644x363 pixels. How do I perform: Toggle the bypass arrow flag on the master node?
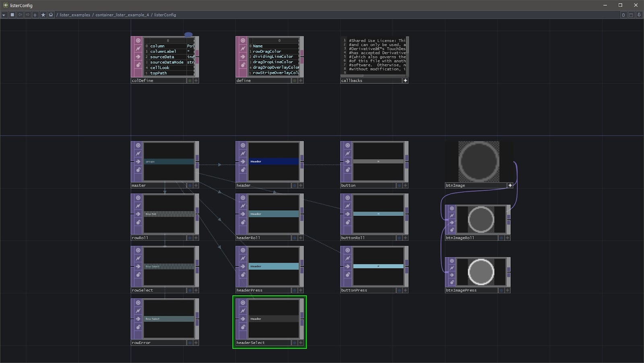[138, 162]
